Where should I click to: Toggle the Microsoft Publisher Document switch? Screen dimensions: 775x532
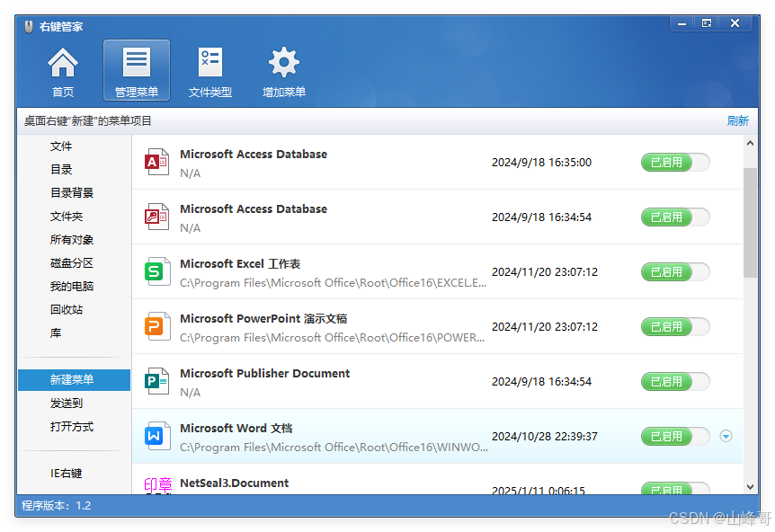tap(675, 381)
